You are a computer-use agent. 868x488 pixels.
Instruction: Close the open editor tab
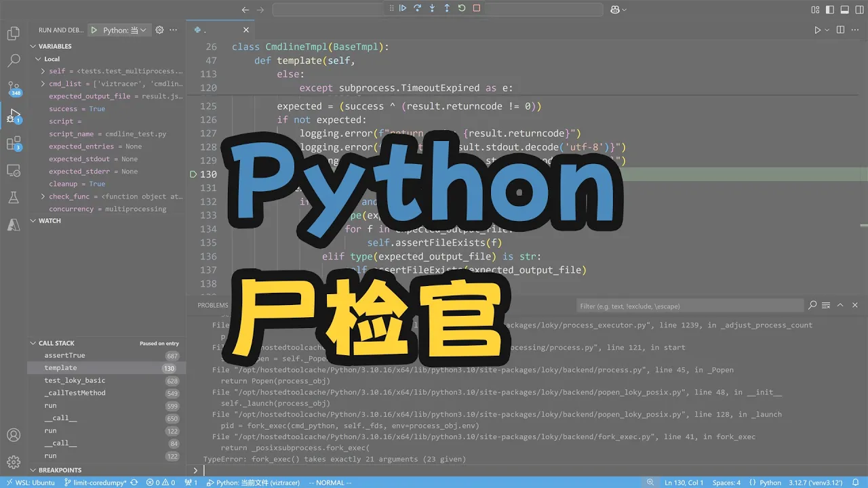(246, 30)
